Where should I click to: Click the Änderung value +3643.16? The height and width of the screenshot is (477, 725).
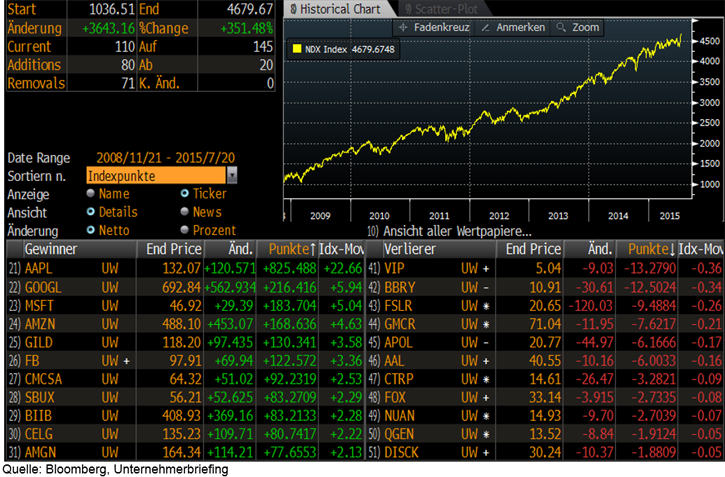pos(108,28)
